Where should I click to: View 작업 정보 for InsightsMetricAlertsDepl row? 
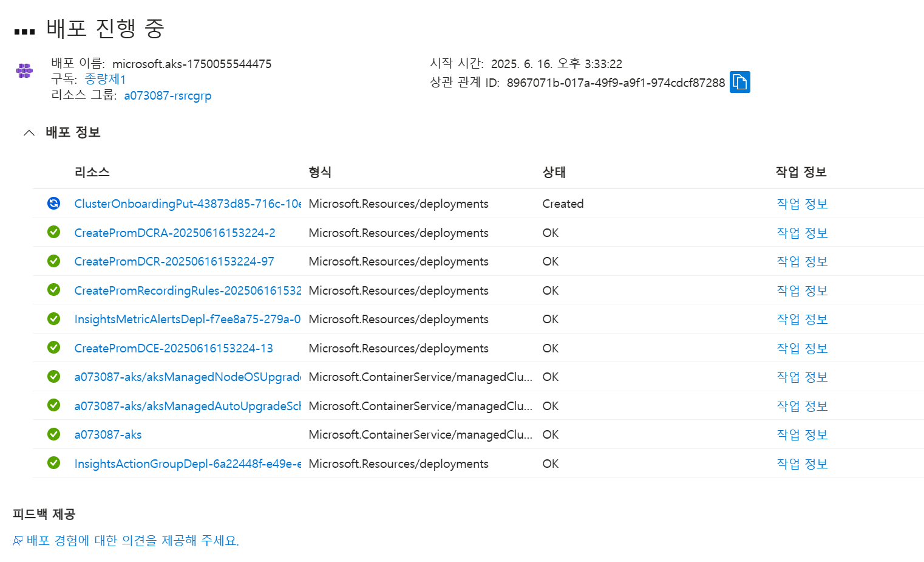[802, 319]
